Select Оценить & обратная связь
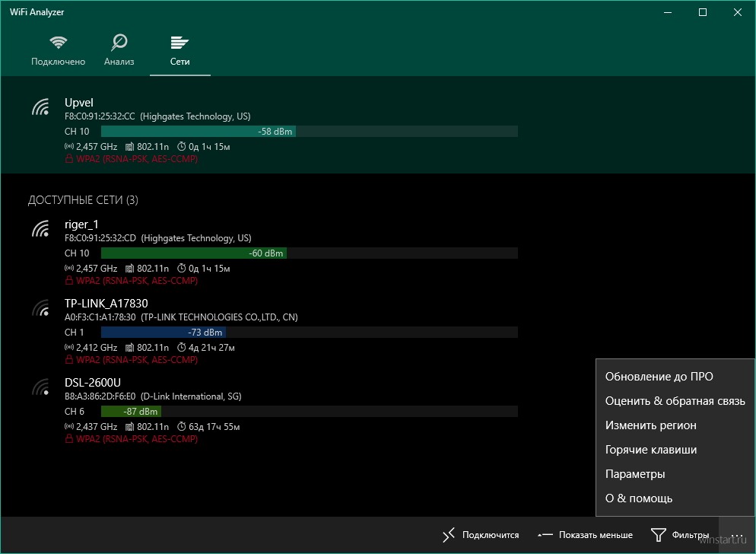Image resolution: width=756 pixels, height=554 pixels. coord(675,401)
